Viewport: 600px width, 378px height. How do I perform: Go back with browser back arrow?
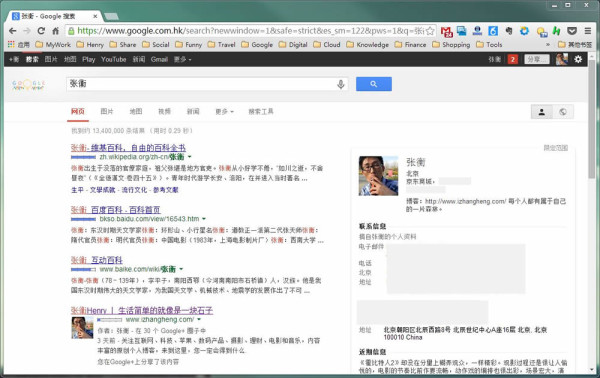coord(12,31)
